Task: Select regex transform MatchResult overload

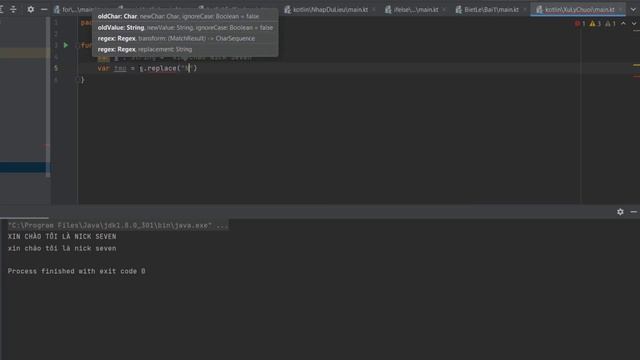Action: 176,38
